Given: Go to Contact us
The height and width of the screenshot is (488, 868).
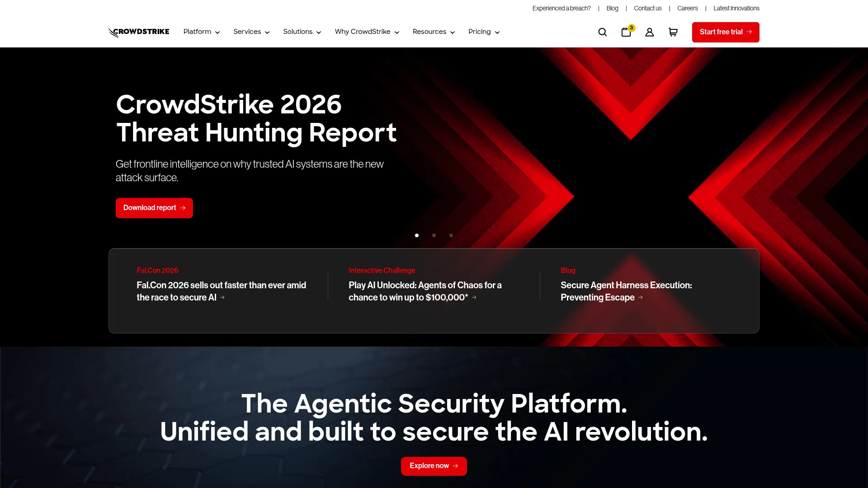Looking at the screenshot, I should pos(647,8).
